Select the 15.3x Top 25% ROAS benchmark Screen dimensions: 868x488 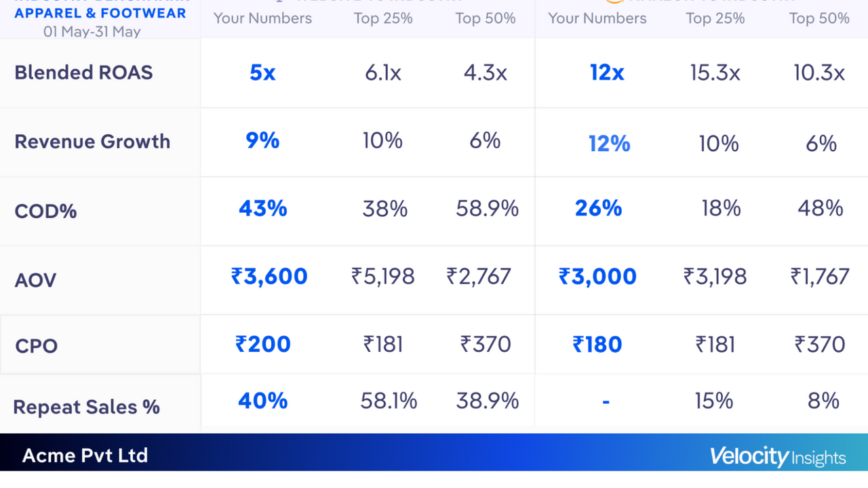[715, 73]
